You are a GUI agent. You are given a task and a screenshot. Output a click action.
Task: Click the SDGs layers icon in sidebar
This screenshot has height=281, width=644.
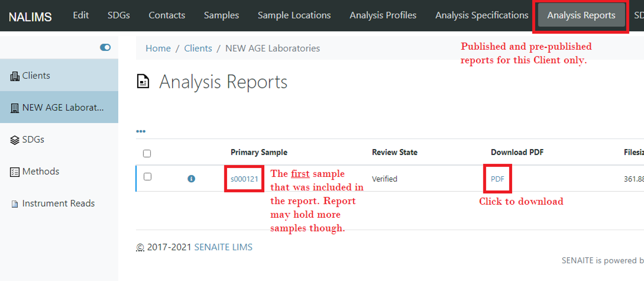pos(15,140)
